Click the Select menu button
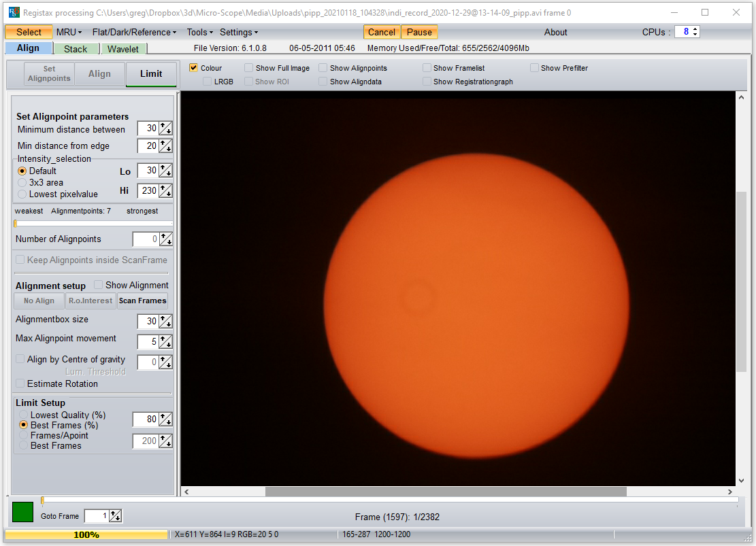 29,32
